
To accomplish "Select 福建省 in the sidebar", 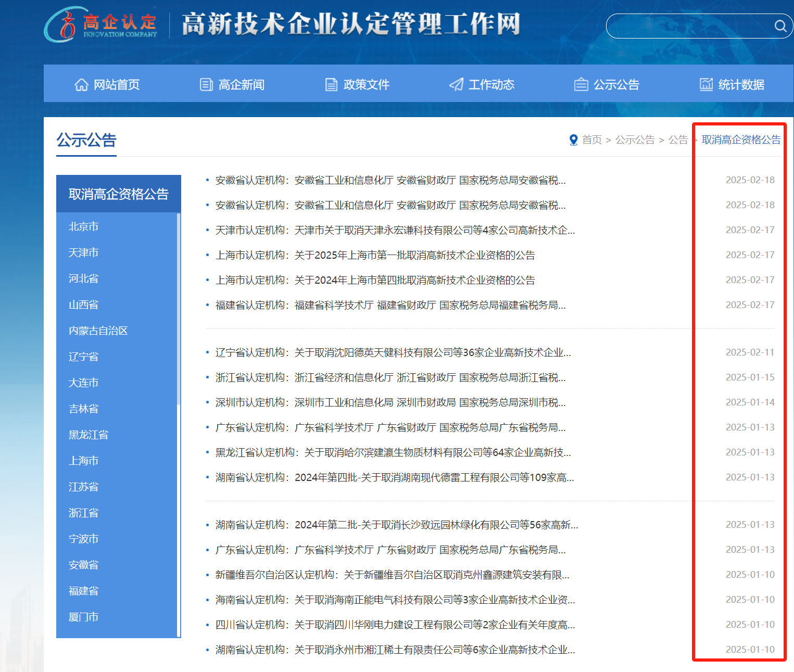I will [x=84, y=591].
